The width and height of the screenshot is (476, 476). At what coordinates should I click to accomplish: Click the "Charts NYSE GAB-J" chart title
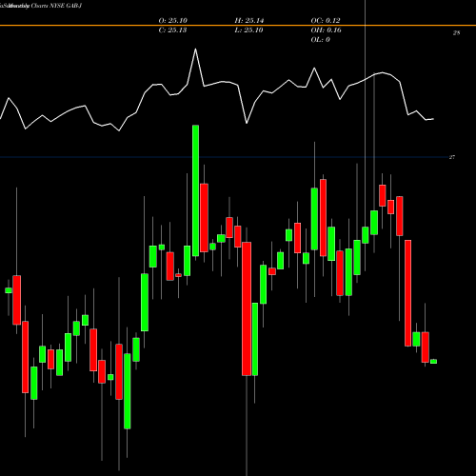(x=56, y=6)
